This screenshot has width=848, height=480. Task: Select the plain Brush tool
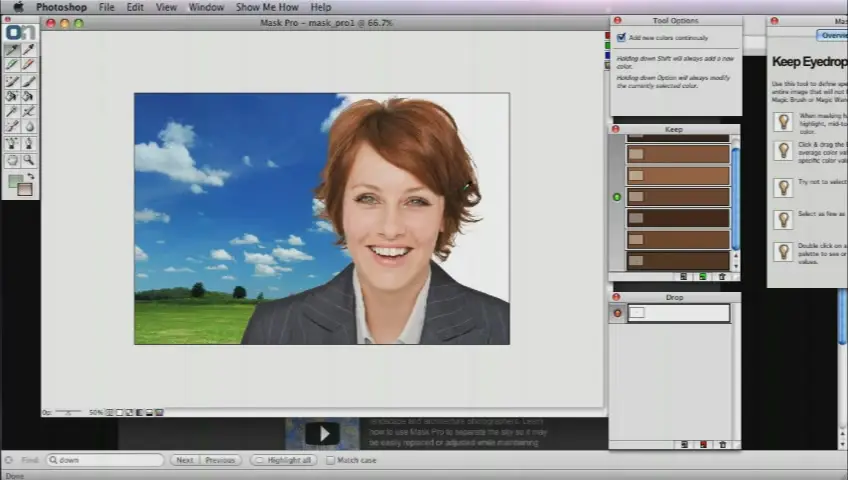[29, 81]
